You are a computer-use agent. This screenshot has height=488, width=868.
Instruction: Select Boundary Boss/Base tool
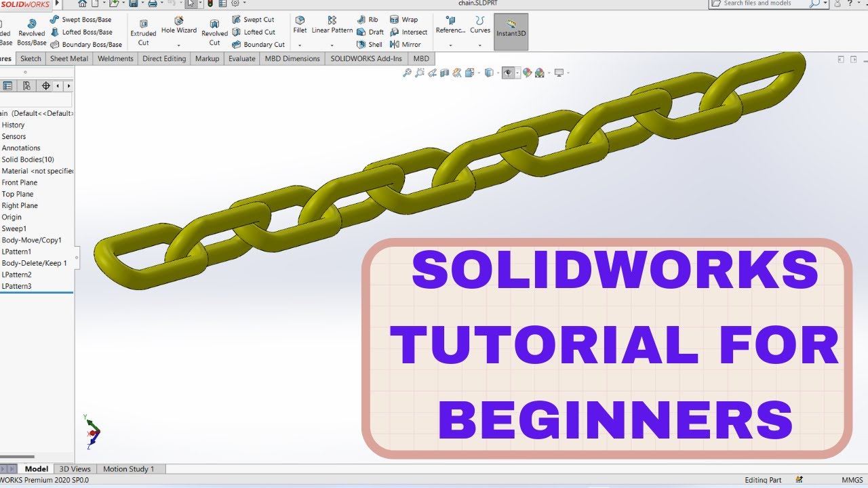[x=85, y=45]
